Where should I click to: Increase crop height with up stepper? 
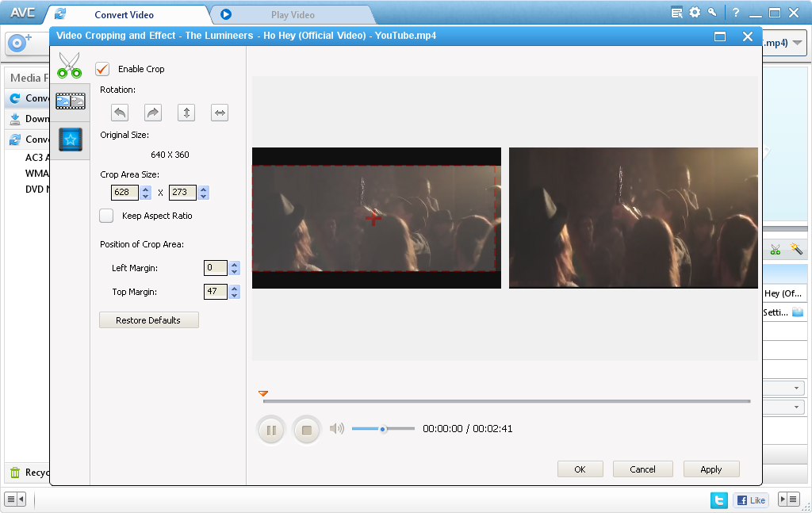204,189
